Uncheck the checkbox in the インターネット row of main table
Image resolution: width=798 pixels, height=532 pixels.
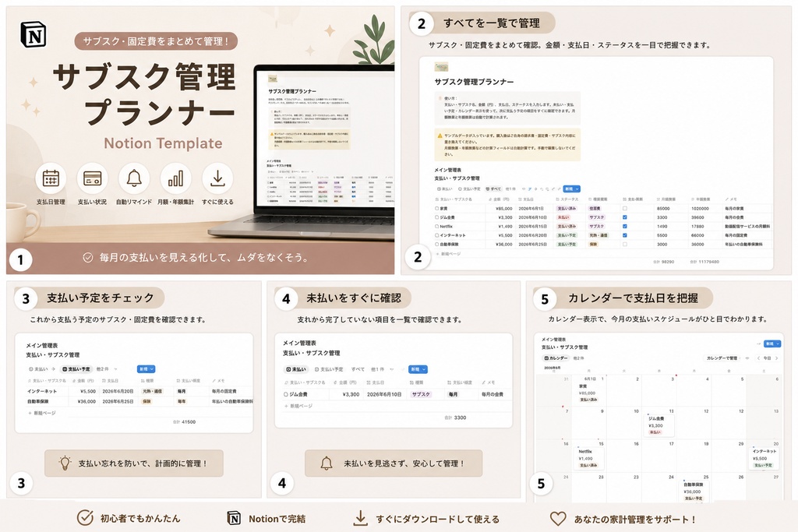(x=625, y=235)
